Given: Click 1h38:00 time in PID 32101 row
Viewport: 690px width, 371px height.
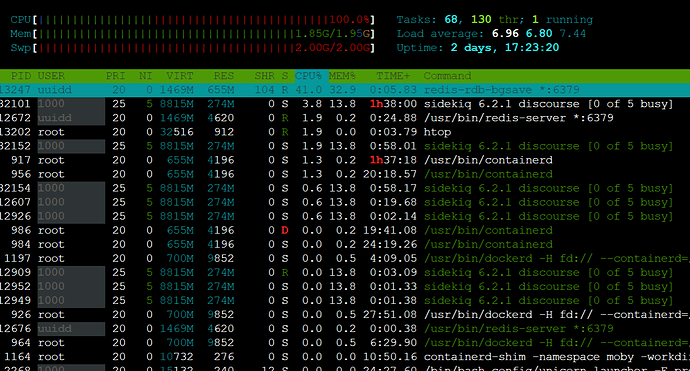Looking at the screenshot, I should 393,104.
